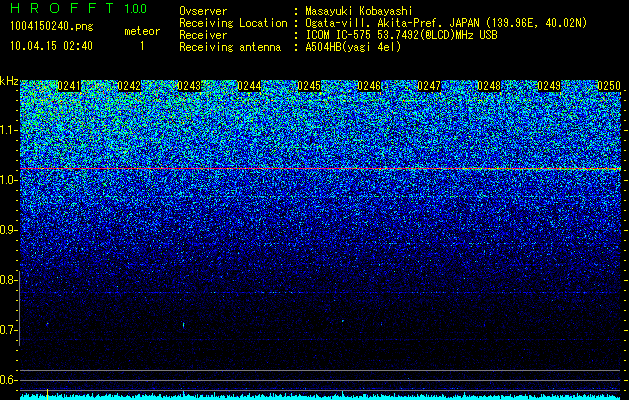Click the 0.6 kHz axis label
629x400 pixels.
tap(8, 380)
